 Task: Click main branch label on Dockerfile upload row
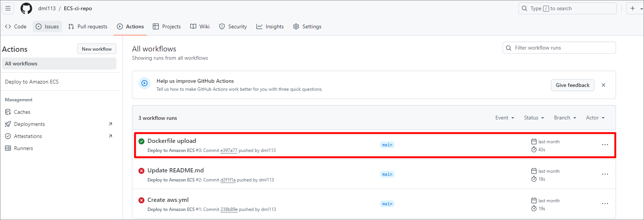point(387,145)
